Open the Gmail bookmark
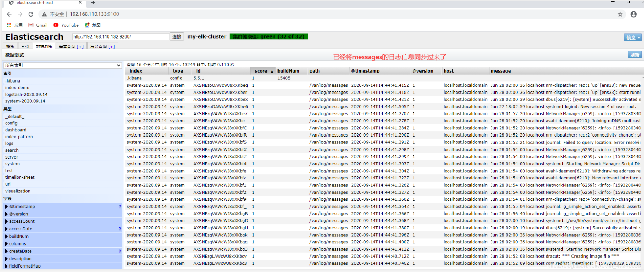Image resolution: width=644 pixels, height=272 pixels. click(x=38, y=25)
